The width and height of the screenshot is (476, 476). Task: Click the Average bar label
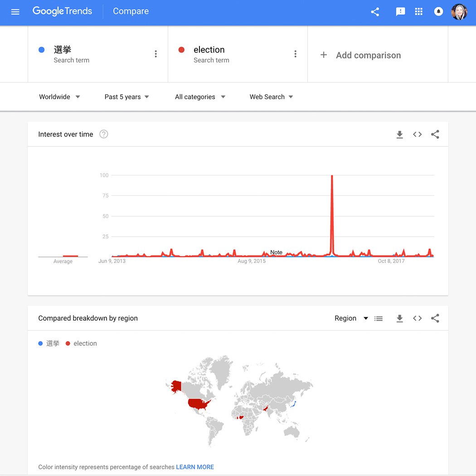click(x=63, y=262)
